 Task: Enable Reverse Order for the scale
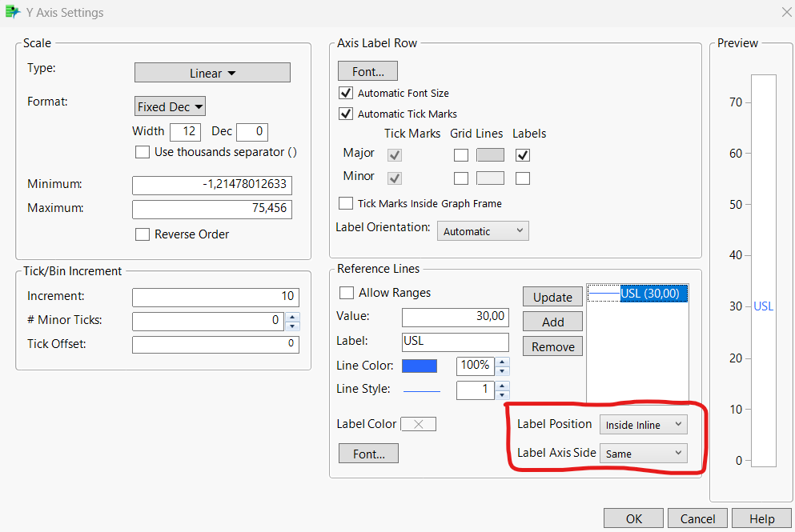[x=143, y=234]
